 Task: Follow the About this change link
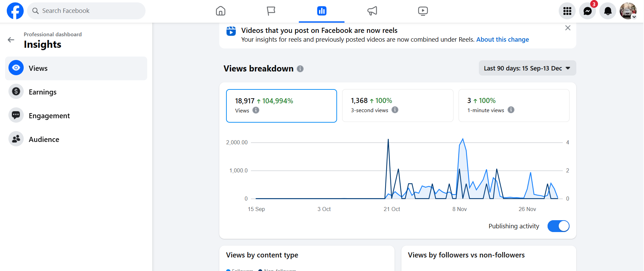tap(503, 40)
